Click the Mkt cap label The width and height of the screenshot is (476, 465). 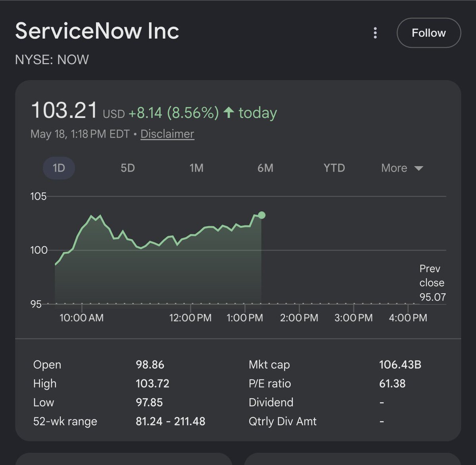269,365
